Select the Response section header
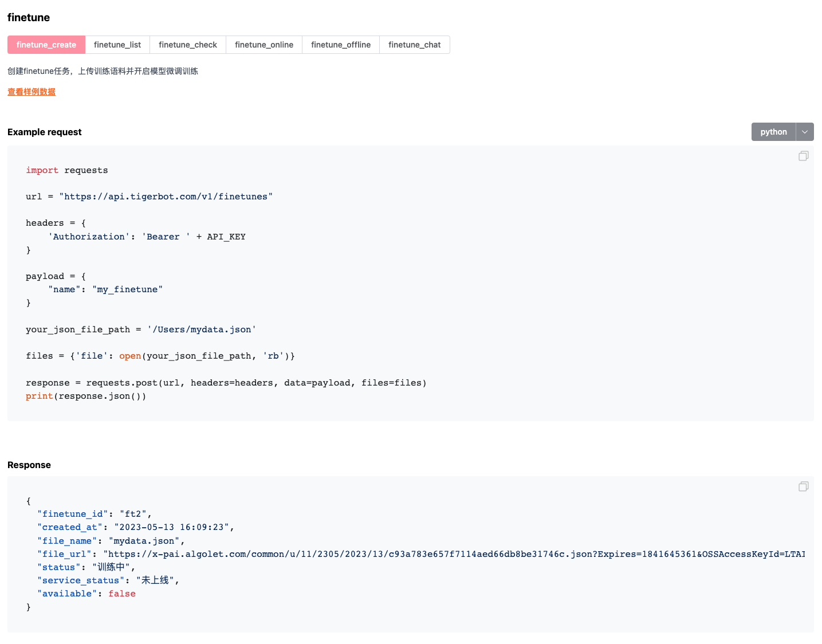 (x=29, y=465)
